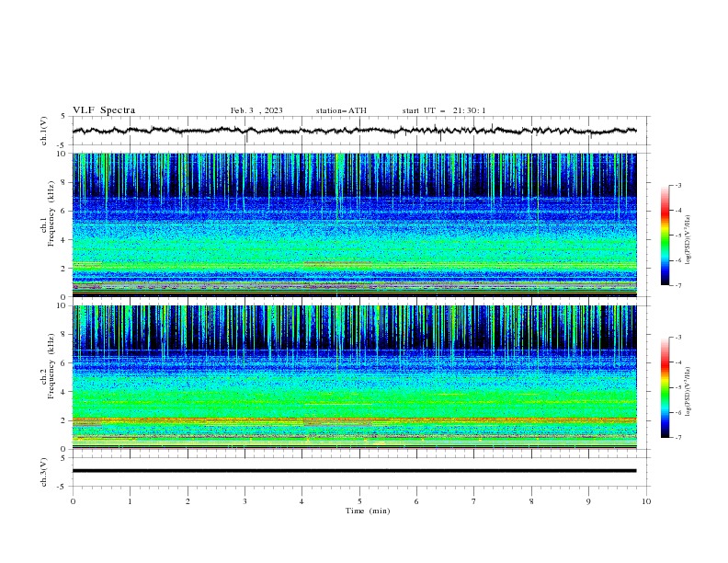Click the 'VLF Spectra' title text
Screen dimensions: 728x563
click(104, 110)
